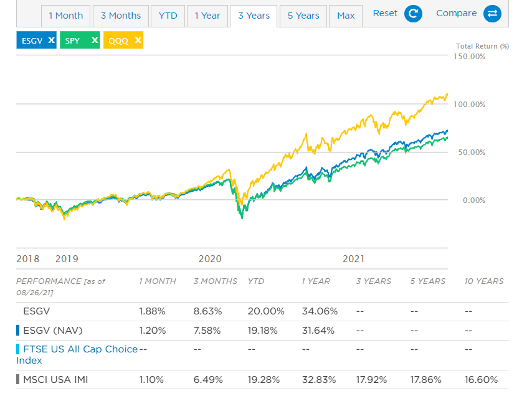
Task: Click ESGV (NAV) YTD value 19.18%
Action: [x=263, y=331]
